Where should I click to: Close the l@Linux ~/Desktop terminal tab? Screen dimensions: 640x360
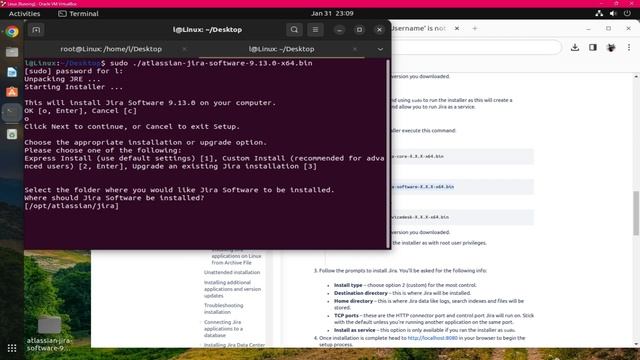355,49
